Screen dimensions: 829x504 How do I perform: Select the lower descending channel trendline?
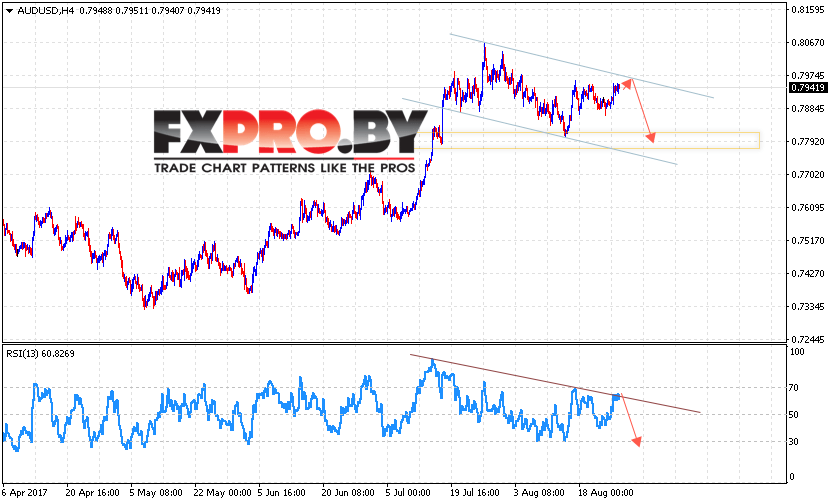point(539,131)
